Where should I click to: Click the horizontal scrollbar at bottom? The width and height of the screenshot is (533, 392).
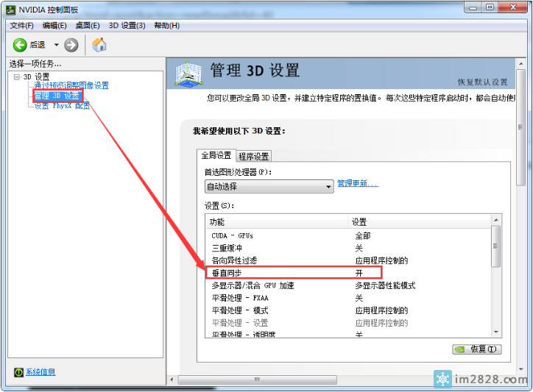258,379
